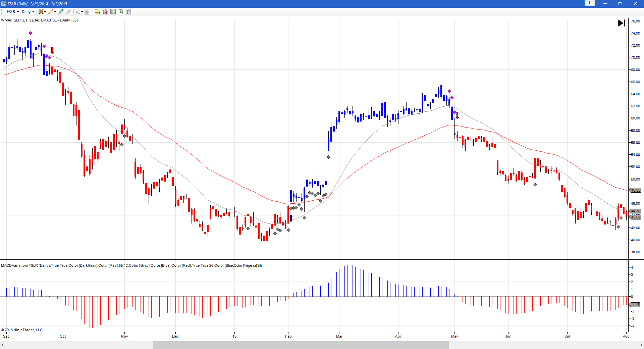Image resolution: width=644 pixels, height=349 pixels.
Task: Click the NinjaTrader copyright text
Action: (x=22, y=330)
